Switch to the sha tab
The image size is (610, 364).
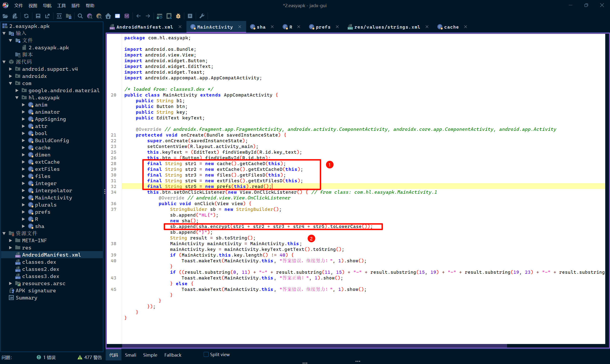(x=261, y=27)
